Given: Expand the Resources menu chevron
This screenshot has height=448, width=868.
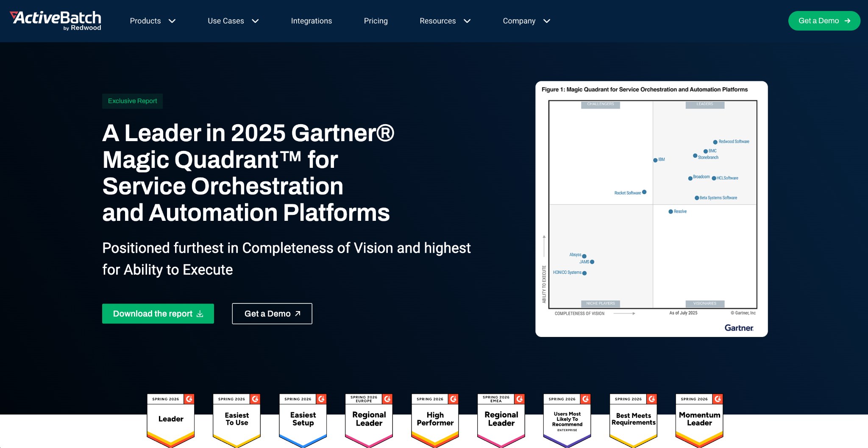Looking at the screenshot, I should [467, 21].
